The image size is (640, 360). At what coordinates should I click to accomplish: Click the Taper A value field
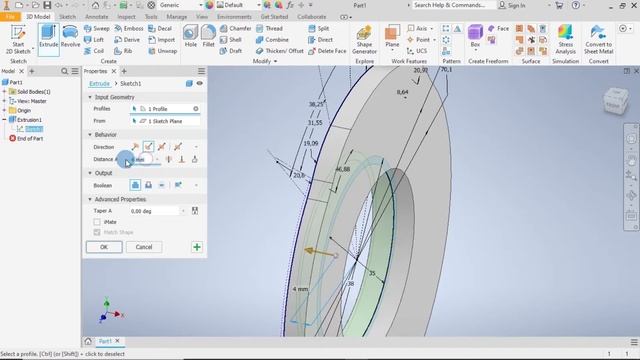pos(154,211)
